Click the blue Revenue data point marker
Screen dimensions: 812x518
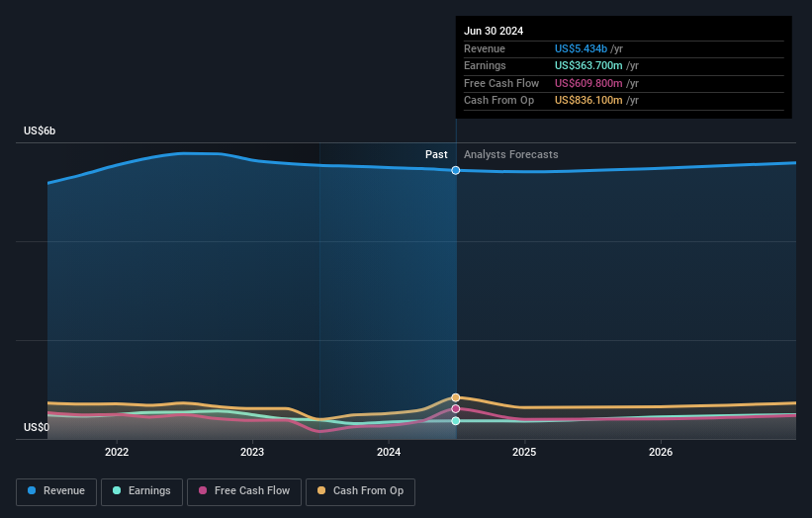pos(456,170)
